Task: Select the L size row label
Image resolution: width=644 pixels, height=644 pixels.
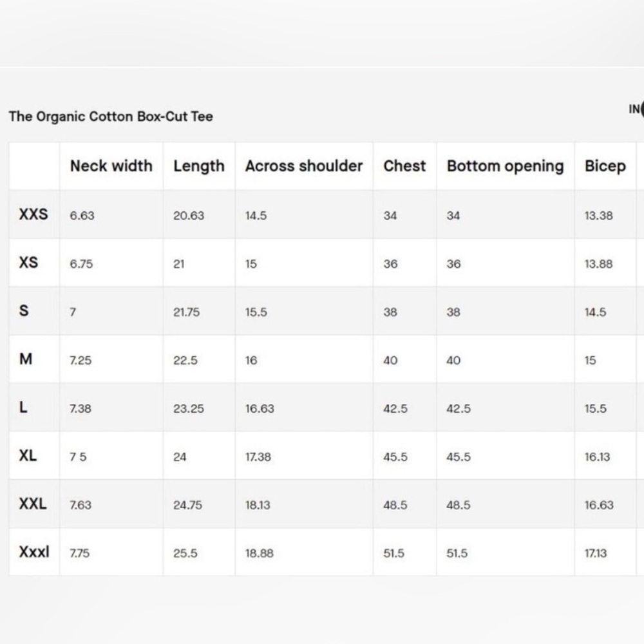Action: 23,407
